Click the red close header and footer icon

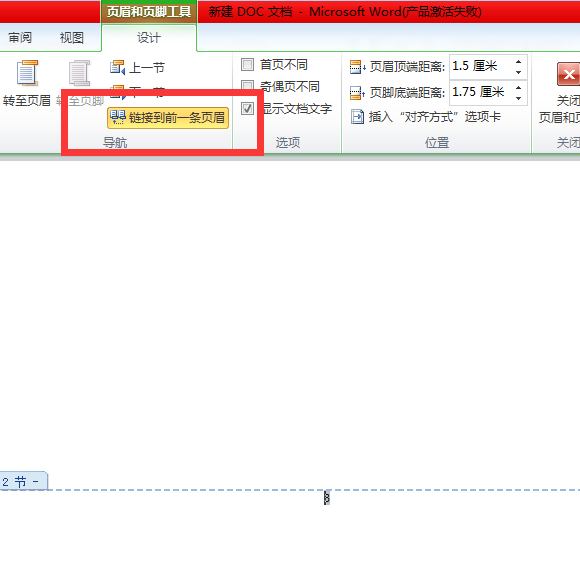point(569,74)
